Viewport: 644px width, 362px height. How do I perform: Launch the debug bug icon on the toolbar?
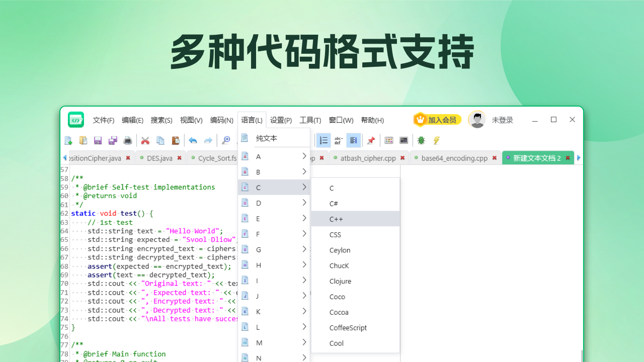point(421,140)
